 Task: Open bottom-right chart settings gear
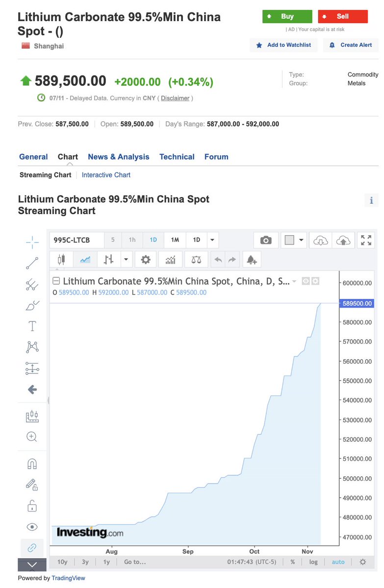362,562
